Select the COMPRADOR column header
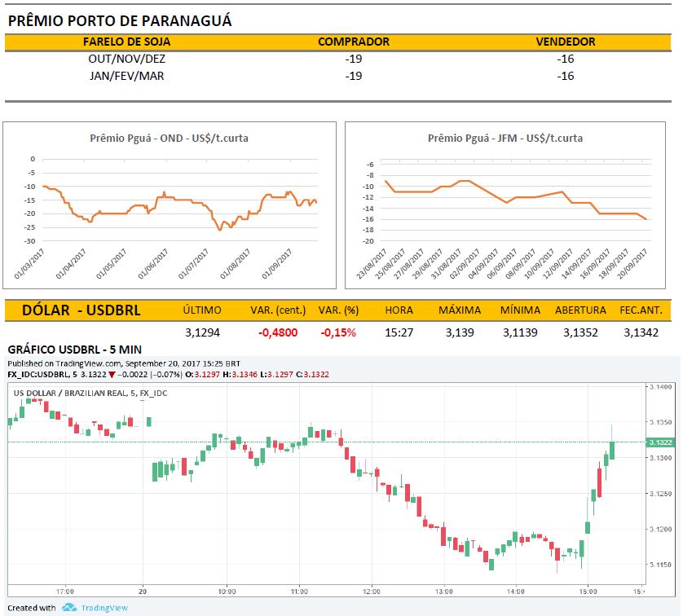This screenshot has height=616, width=683. point(353,42)
